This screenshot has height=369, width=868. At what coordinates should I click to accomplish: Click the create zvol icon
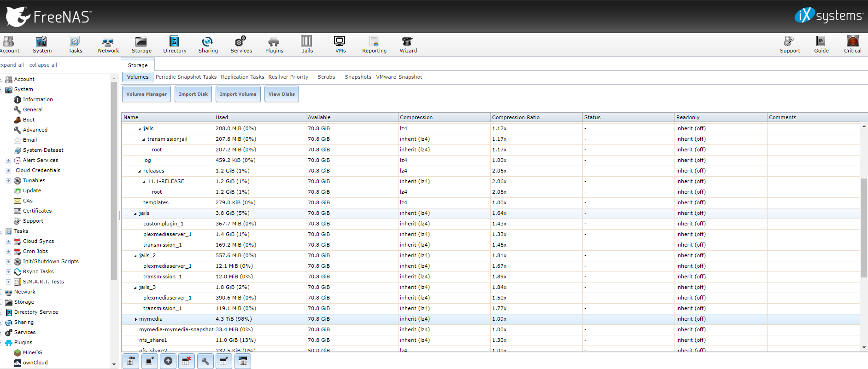[x=243, y=361]
